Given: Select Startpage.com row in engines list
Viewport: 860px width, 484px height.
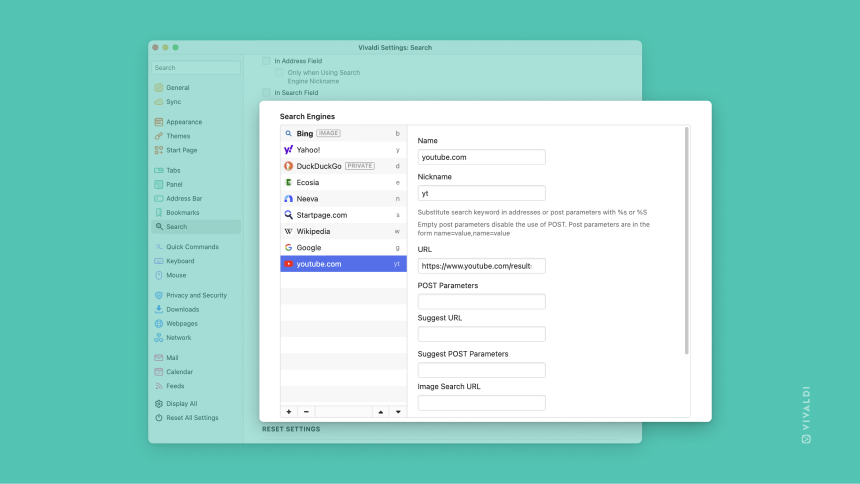Looking at the screenshot, I should 343,215.
